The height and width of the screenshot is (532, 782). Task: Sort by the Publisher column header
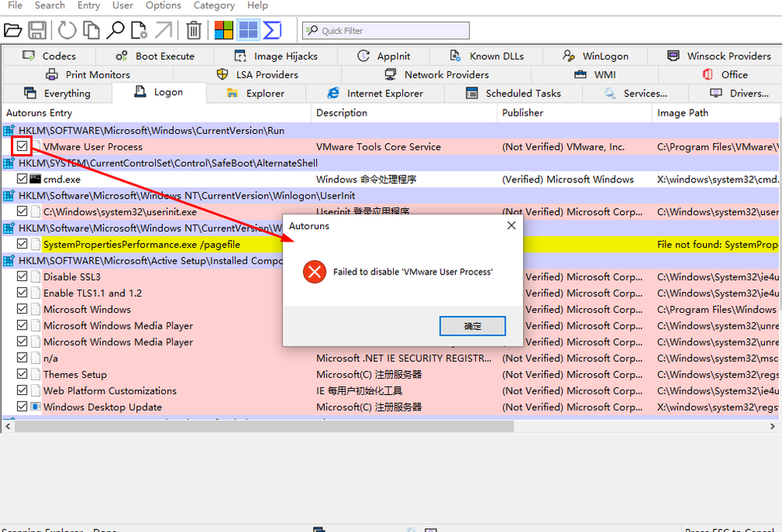(x=575, y=113)
